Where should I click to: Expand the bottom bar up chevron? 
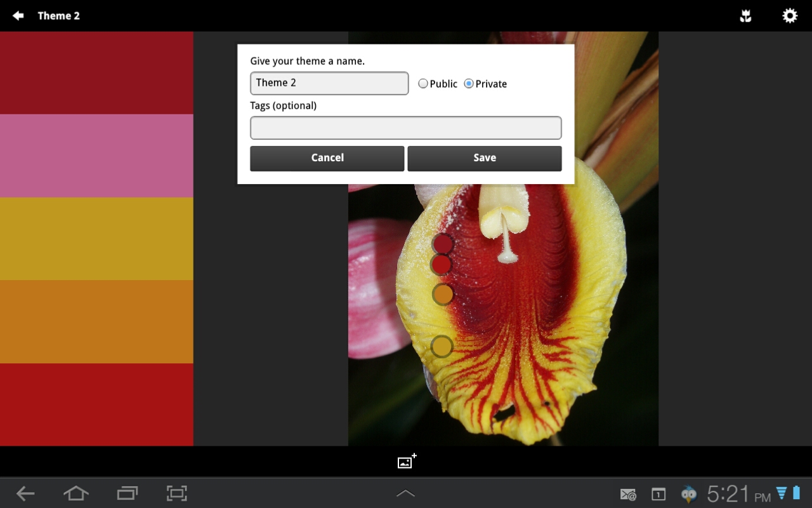405,493
